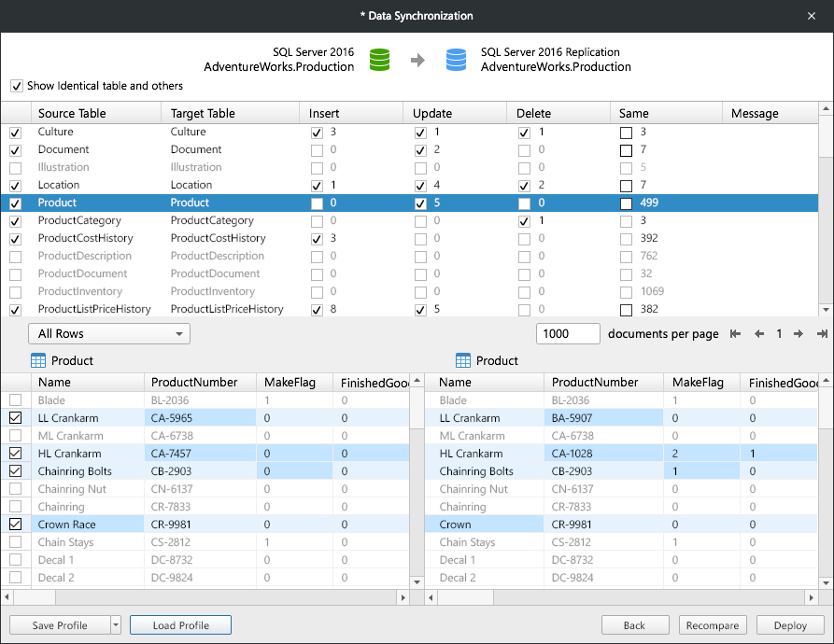
Task: Check the Same box for Document
Action: point(626,150)
